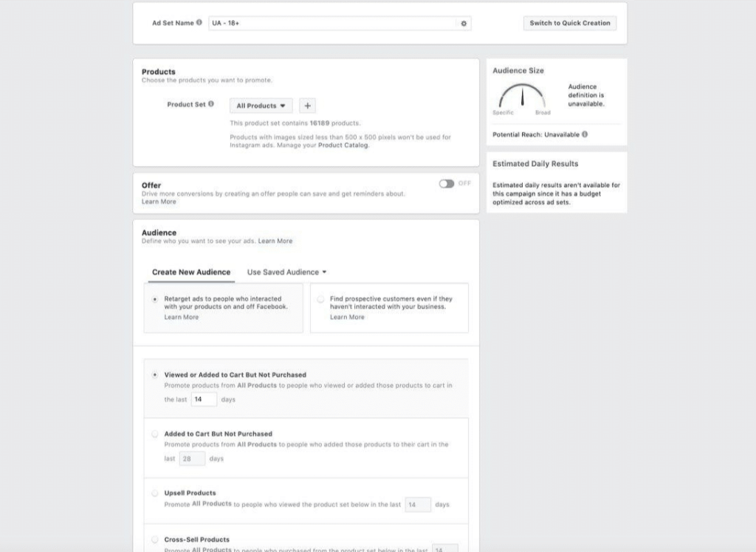
Task: Click the 28 days field for cart retargeting
Action: pos(192,458)
